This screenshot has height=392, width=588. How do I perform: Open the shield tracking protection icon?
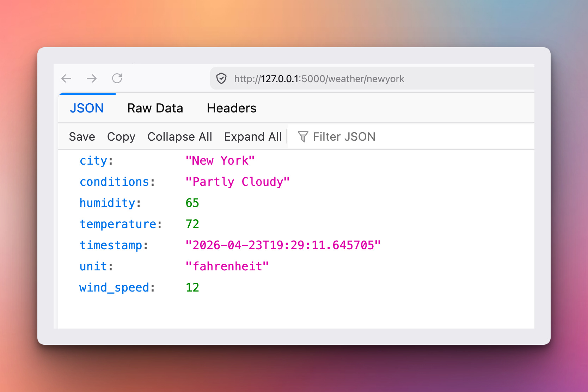point(221,78)
